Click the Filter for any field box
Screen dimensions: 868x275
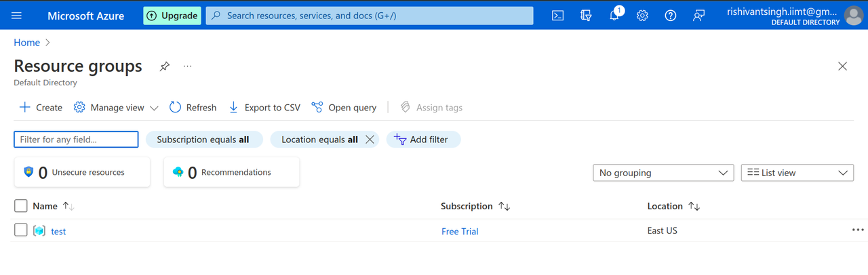point(76,140)
